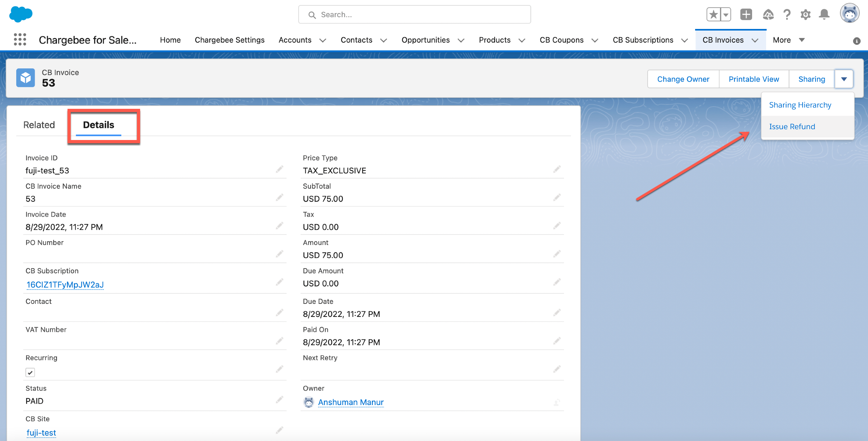Expand the CB Coupons dropdown chevron
868x441 pixels.
(x=595, y=40)
